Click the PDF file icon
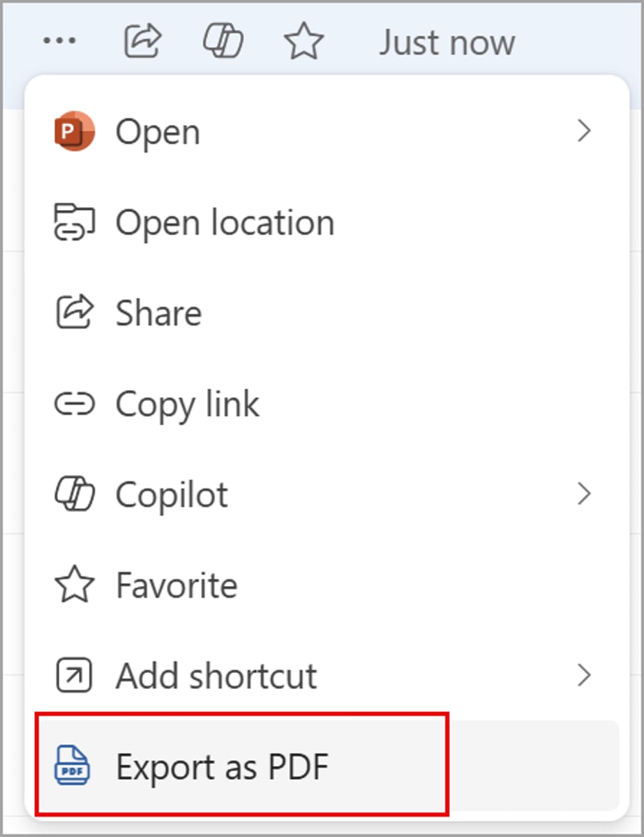The width and height of the screenshot is (644, 837). pyautogui.click(x=73, y=767)
